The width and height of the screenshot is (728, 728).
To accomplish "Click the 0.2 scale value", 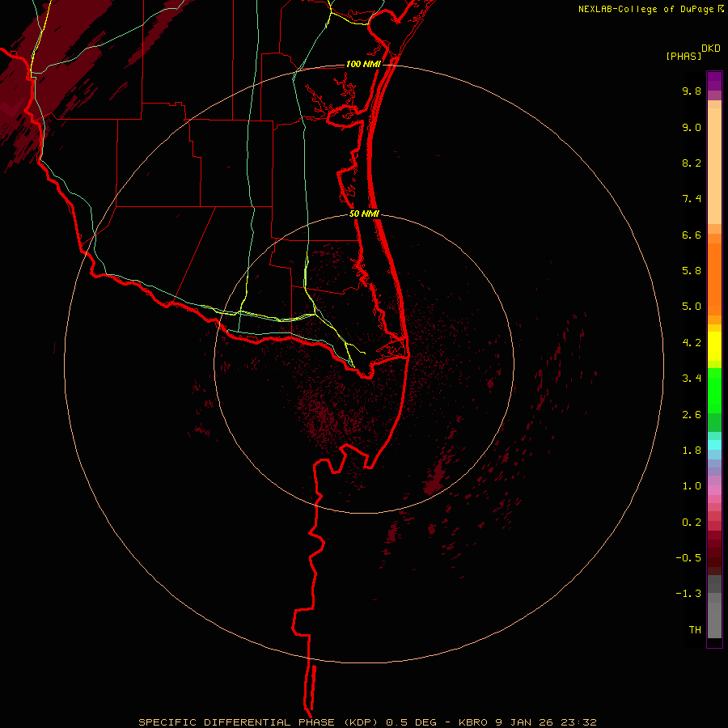I will 692,523.
